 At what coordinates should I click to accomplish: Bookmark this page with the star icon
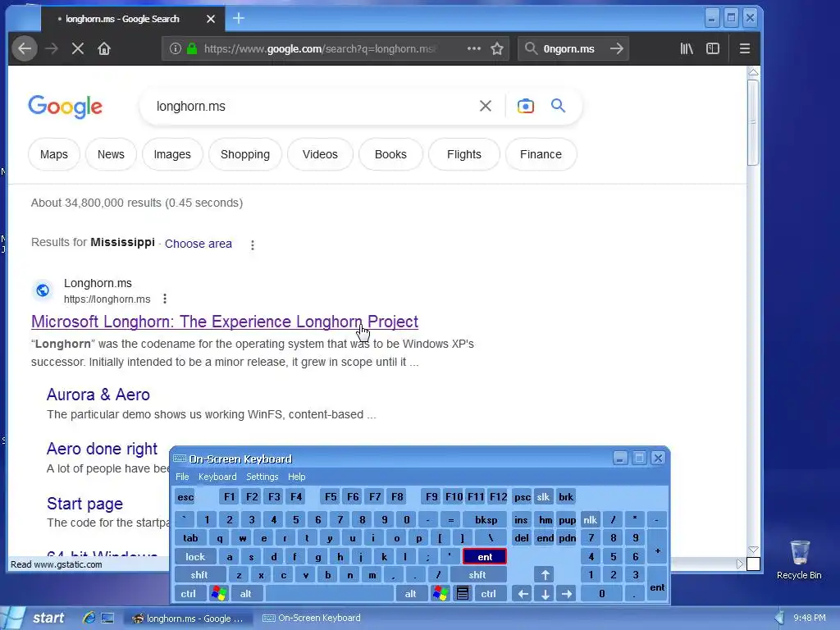(x=497, y=48)
